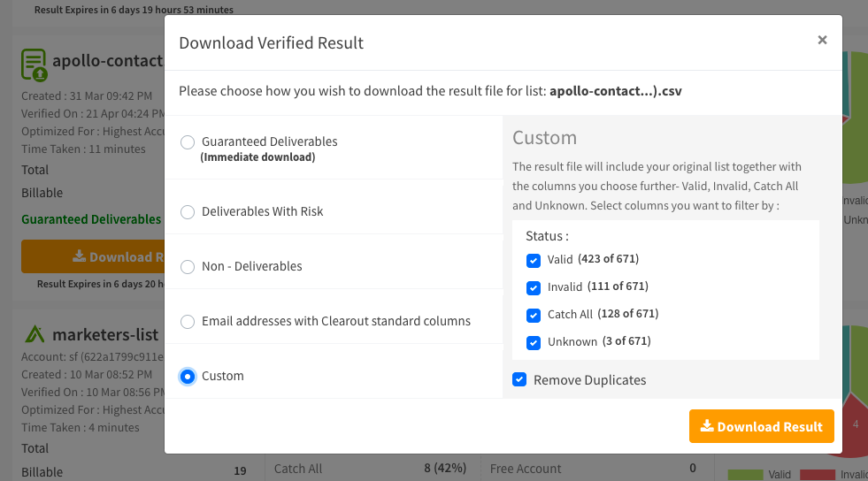This screenshot has width=868, height=481.
Task: Choose Non - Deliverables radio button
Action: (188, 266)
